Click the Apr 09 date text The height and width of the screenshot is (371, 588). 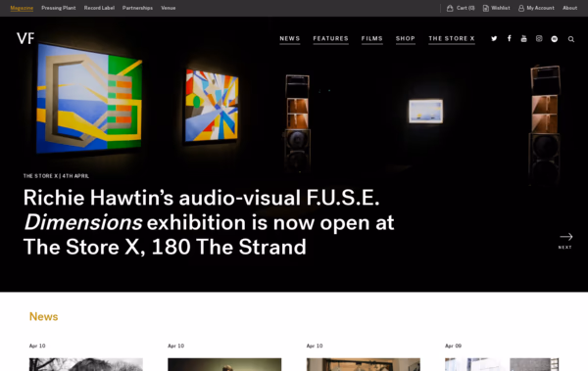coord(453,346)
